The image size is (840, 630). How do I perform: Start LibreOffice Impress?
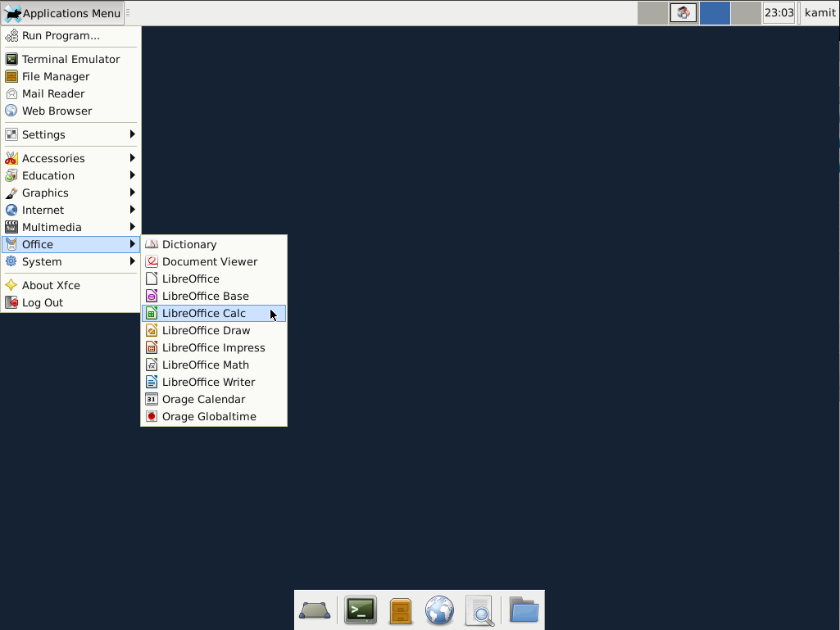pyautogui.click(x=212, y=347)
